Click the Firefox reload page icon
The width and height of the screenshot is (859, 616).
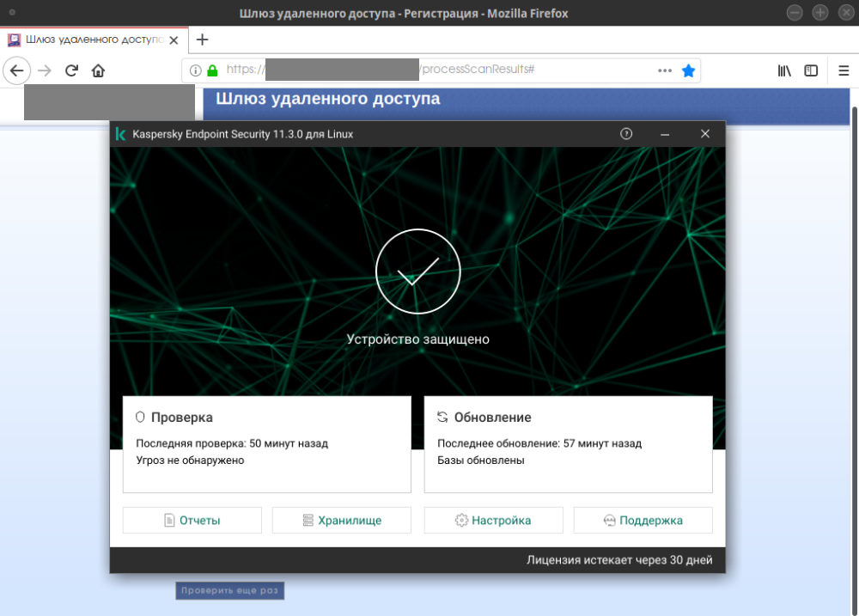72,70
